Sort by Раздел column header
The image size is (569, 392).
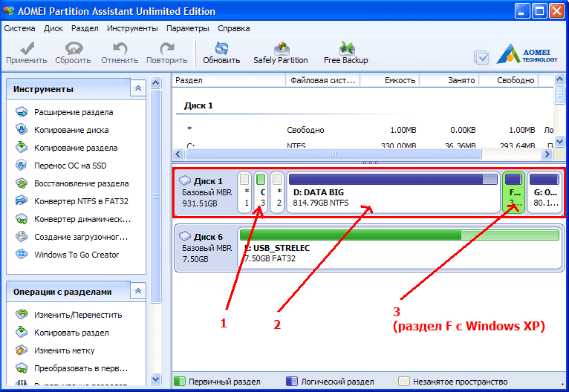[229, 80]
